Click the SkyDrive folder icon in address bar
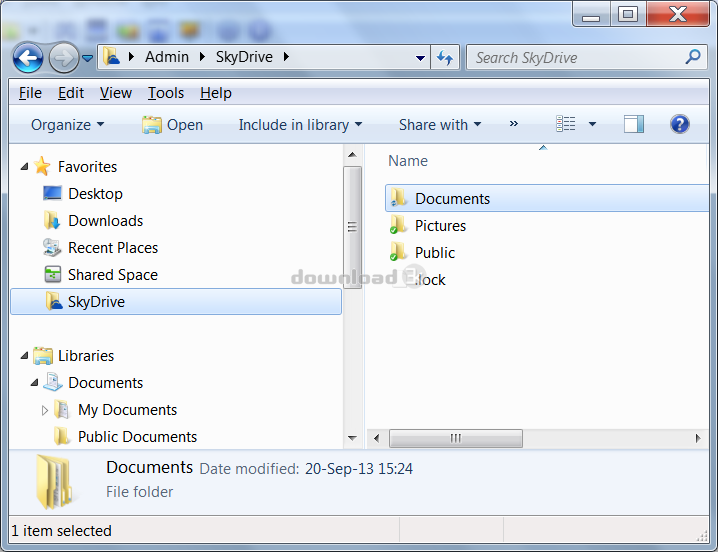Screen dimensions: 718x552 (x=111, y=57)
